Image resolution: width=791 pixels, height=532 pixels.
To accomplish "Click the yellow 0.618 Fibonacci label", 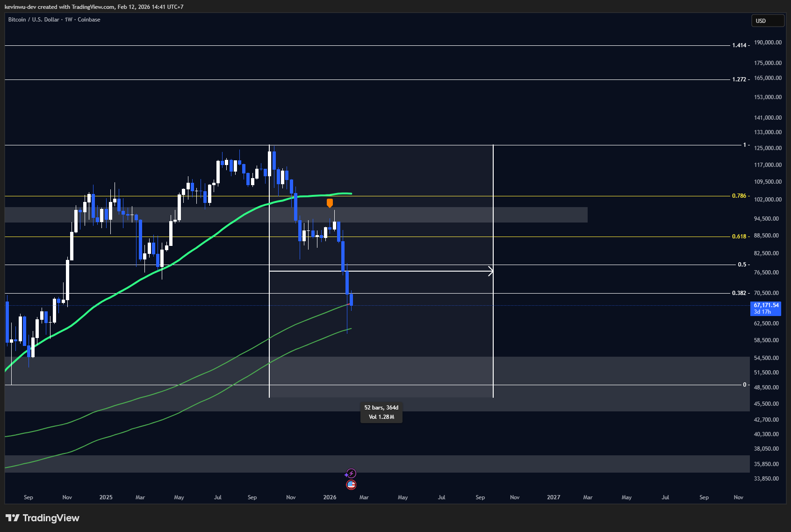I will click(739, 237).
